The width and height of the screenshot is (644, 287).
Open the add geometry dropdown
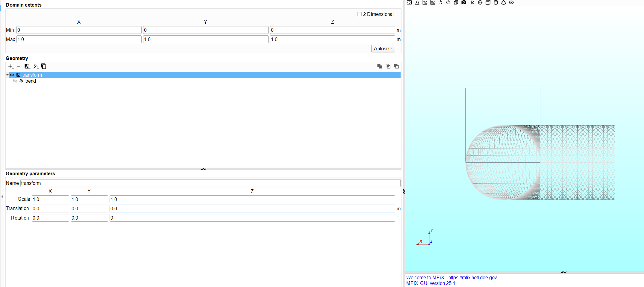(x=10, y=66)
